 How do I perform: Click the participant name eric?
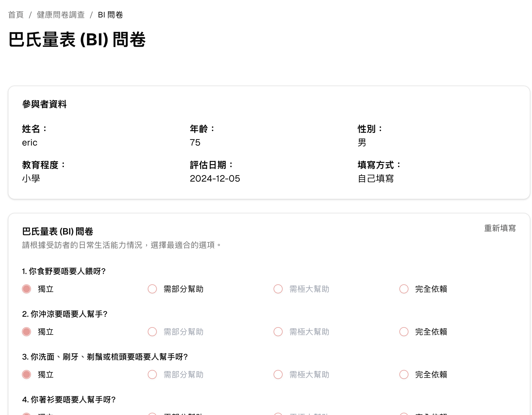[x=30, y=142]
